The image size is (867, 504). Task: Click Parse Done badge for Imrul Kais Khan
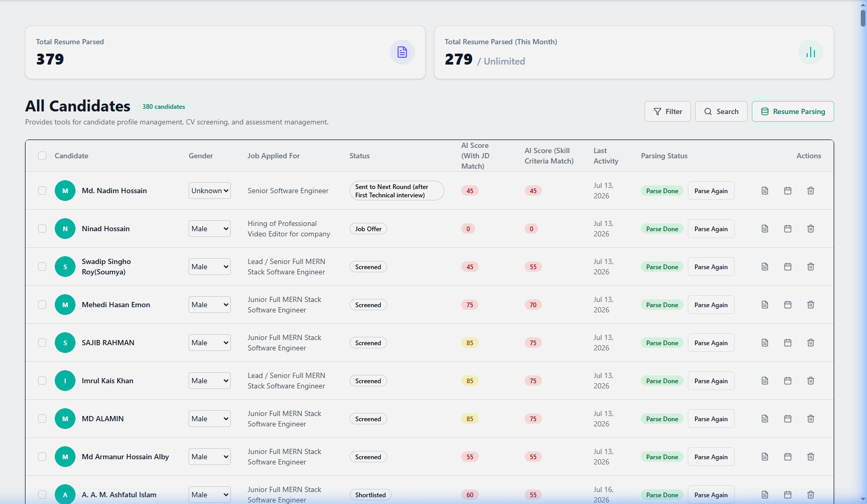(x=662, y=381)
